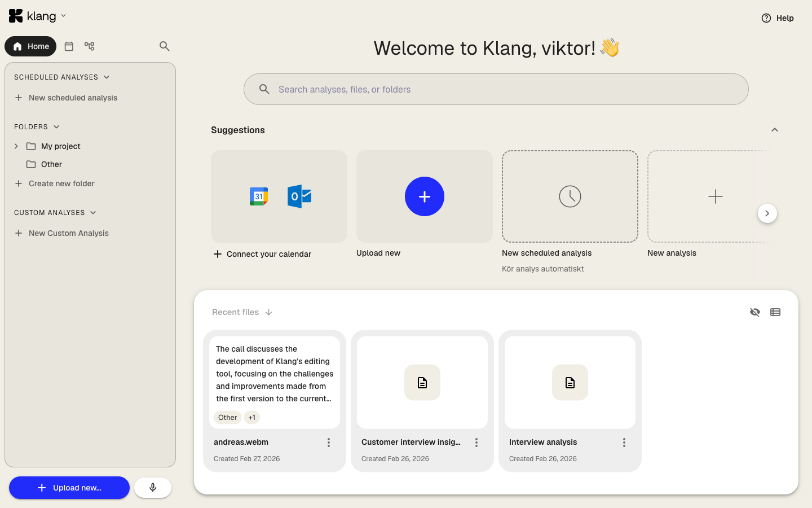Collapse the Suggestions section chevron
Image resolution: width=812 pixels, height=508 pixels.
click(x=775, y=130)
